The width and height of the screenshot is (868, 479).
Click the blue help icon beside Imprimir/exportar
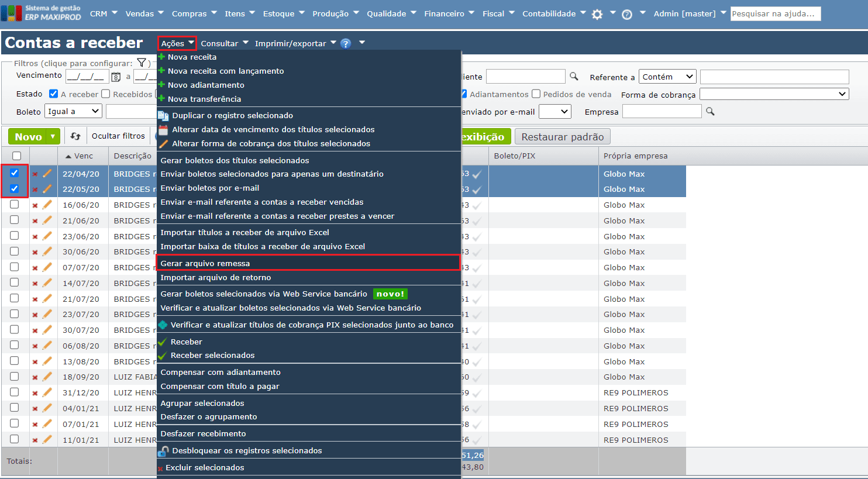click(x=346, y=43)
